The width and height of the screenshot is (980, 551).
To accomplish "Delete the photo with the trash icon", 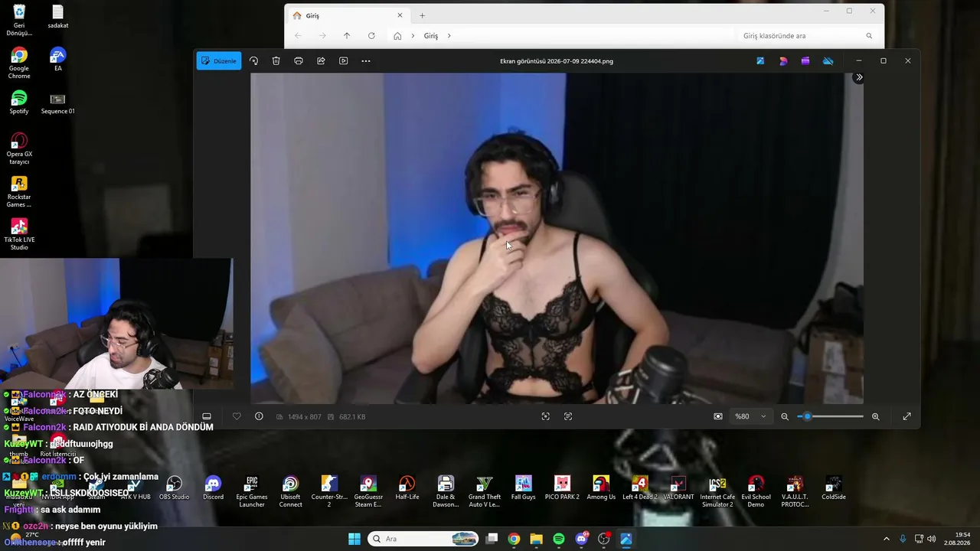I will [x=276, y=61].
